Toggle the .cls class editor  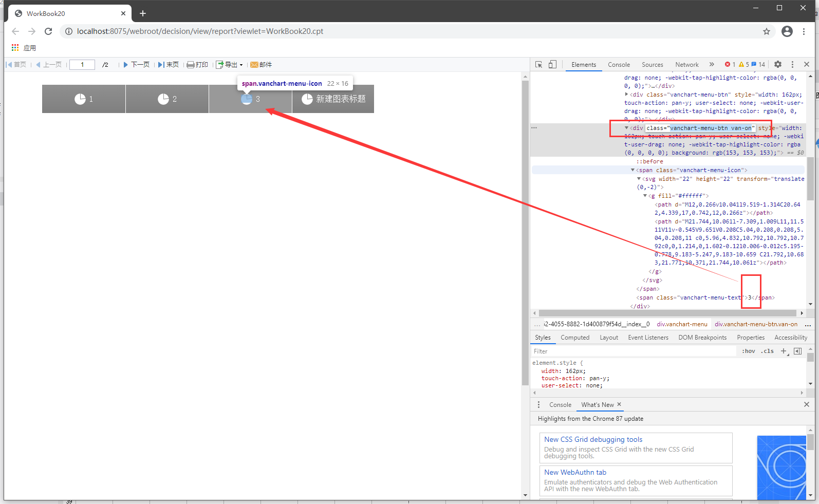point(768,351)
